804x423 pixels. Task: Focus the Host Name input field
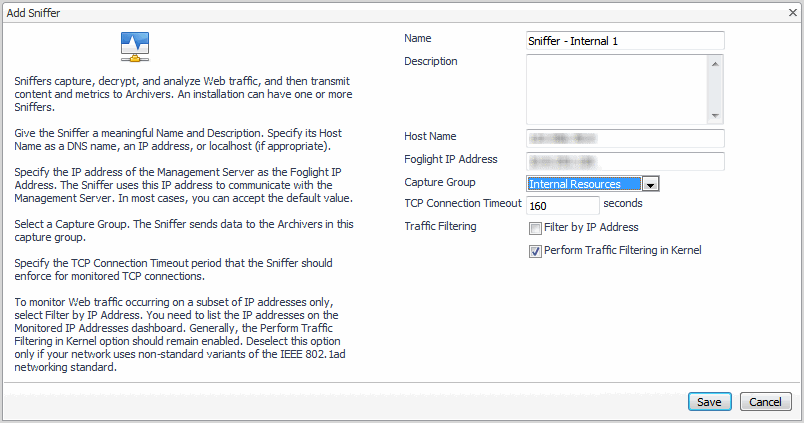[x=624, y=138]
